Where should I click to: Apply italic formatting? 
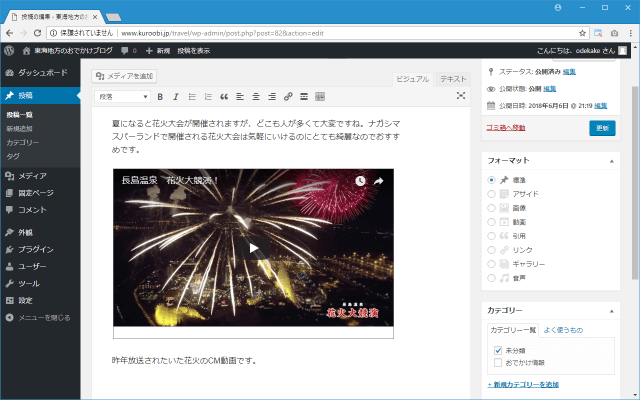click(176, 97)
